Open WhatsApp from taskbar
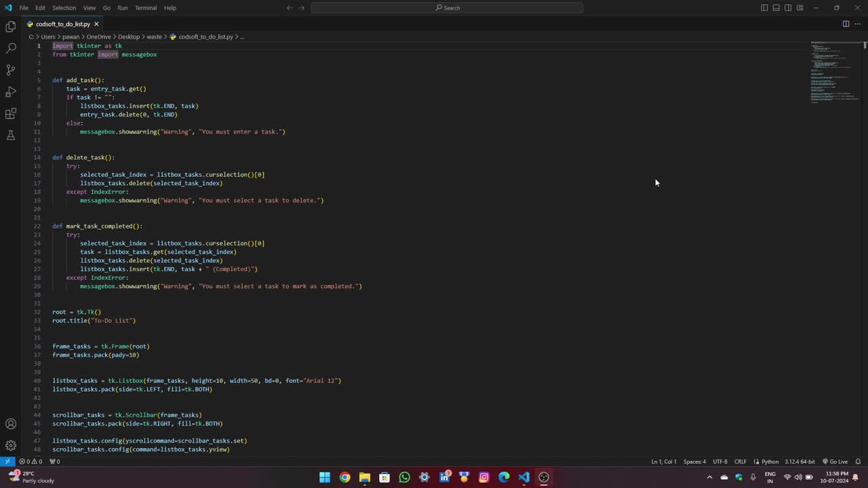The image size is (868, 488). pyautogui.click(x=404, y=477)
